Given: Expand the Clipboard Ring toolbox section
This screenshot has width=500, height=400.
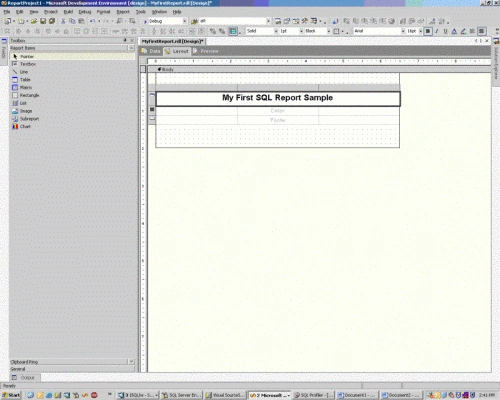Looking at the screenshot, I should (131, 362).
